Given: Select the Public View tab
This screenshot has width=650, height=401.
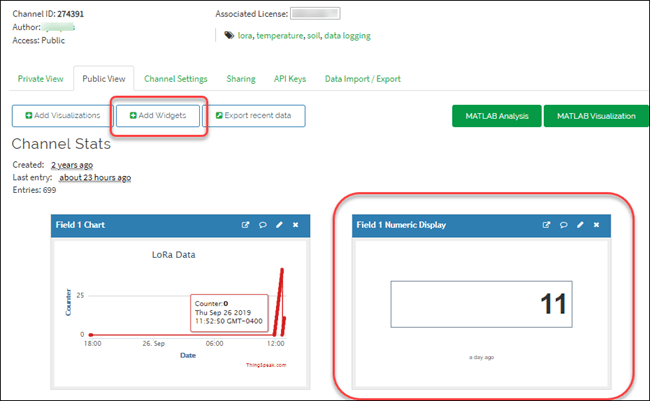Looking at the screenshot, I should tap(104, 79).
